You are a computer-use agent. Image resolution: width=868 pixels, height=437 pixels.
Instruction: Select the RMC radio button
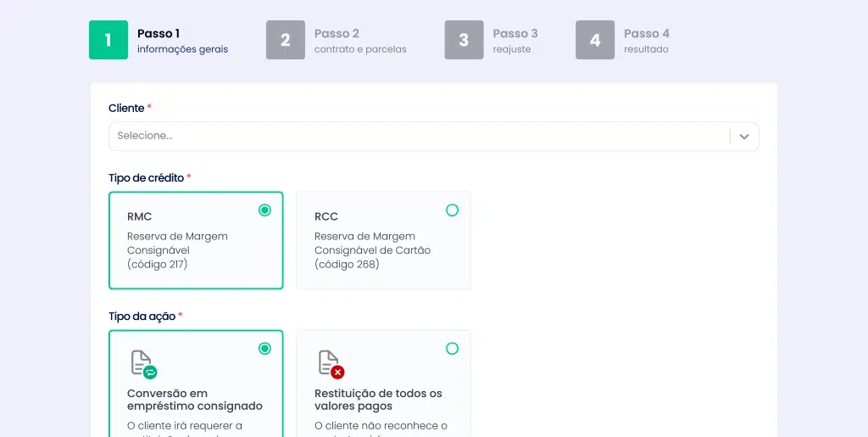click(264, 210)
